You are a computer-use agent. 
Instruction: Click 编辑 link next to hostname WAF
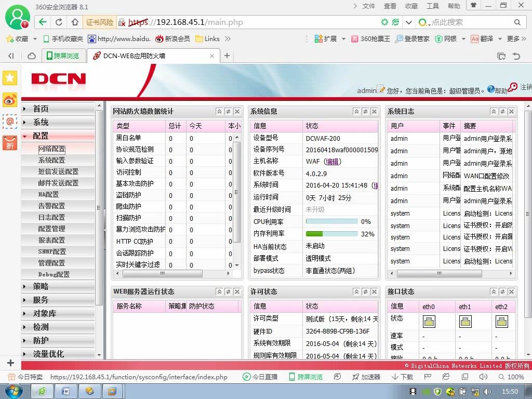click(x=332, y=162)
